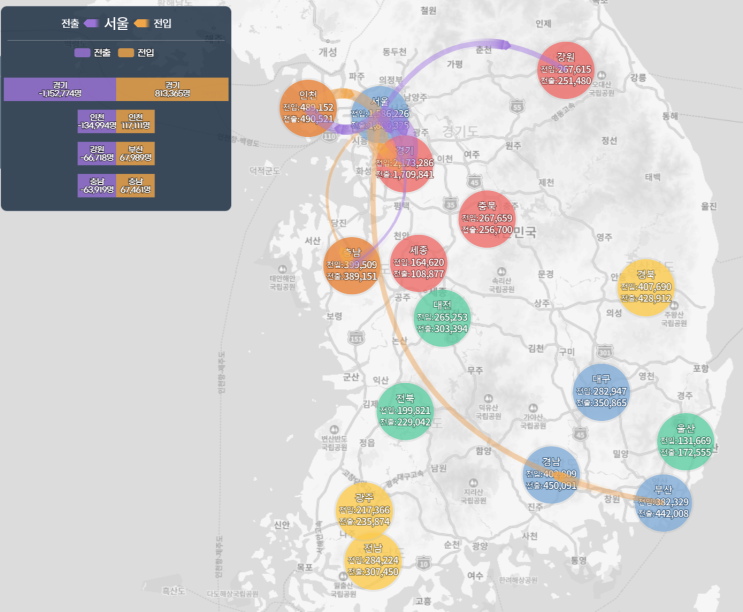The height and width of the screenshot is (612, 743).
Task: Select the orange 인천 region bubble
Action: [x=308, y=108]
